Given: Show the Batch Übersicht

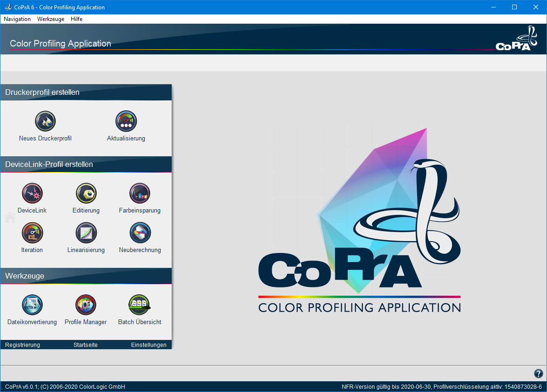Looking at the screenshot, I should 140,305.
